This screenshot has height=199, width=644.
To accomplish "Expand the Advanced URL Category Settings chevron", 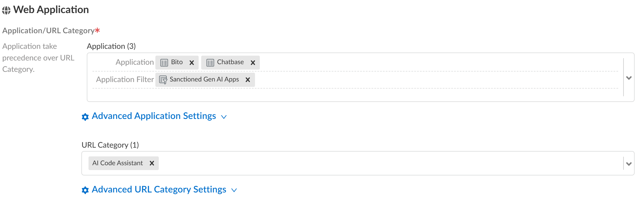I will coord(234,190).
